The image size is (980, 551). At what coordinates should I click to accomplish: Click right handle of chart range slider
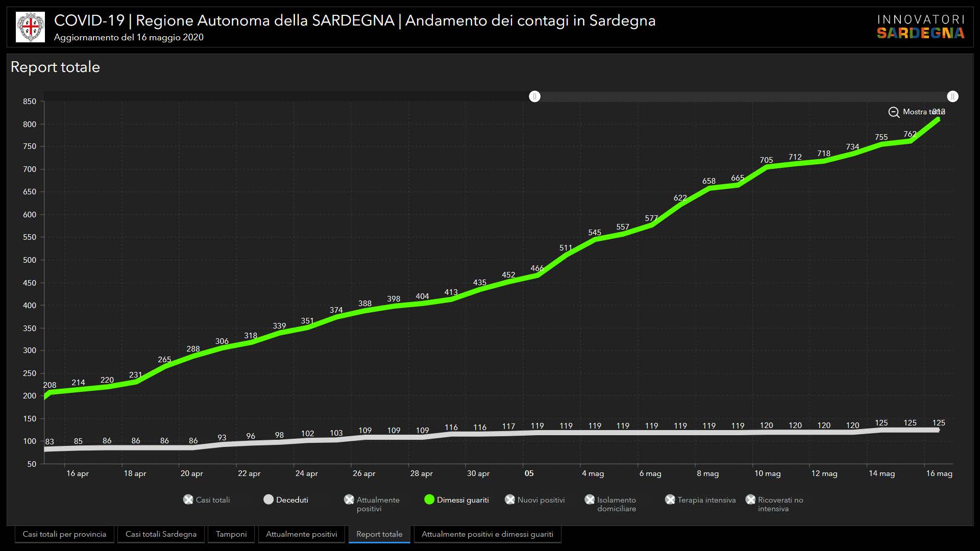click(x=952, y=96)
